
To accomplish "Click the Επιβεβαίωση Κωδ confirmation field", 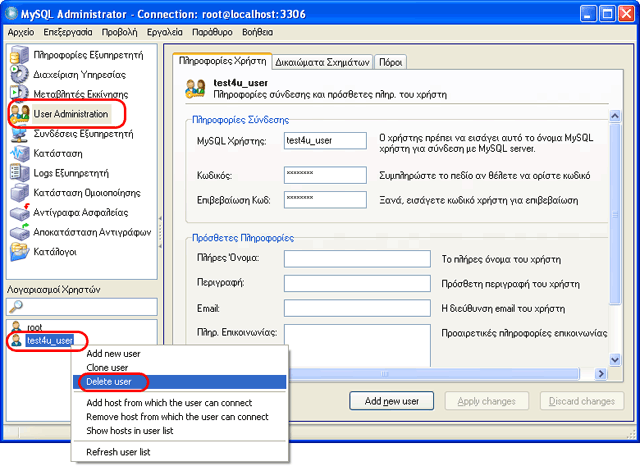I will (325, 200).
